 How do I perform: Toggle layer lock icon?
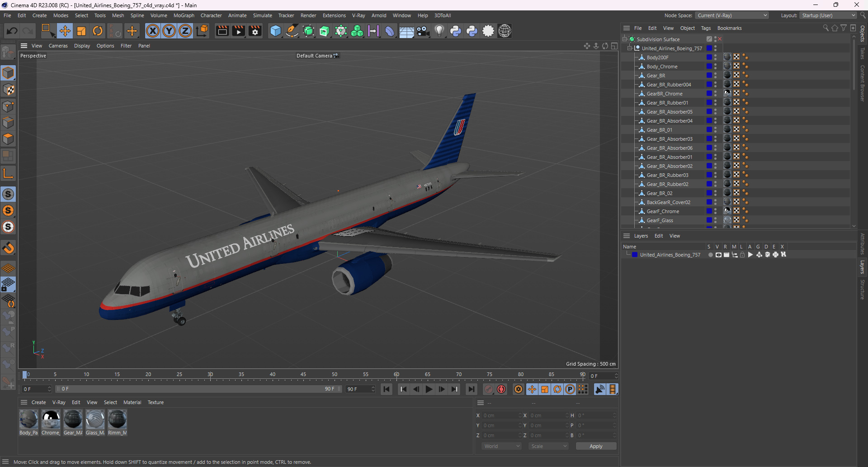pos(742,255)
